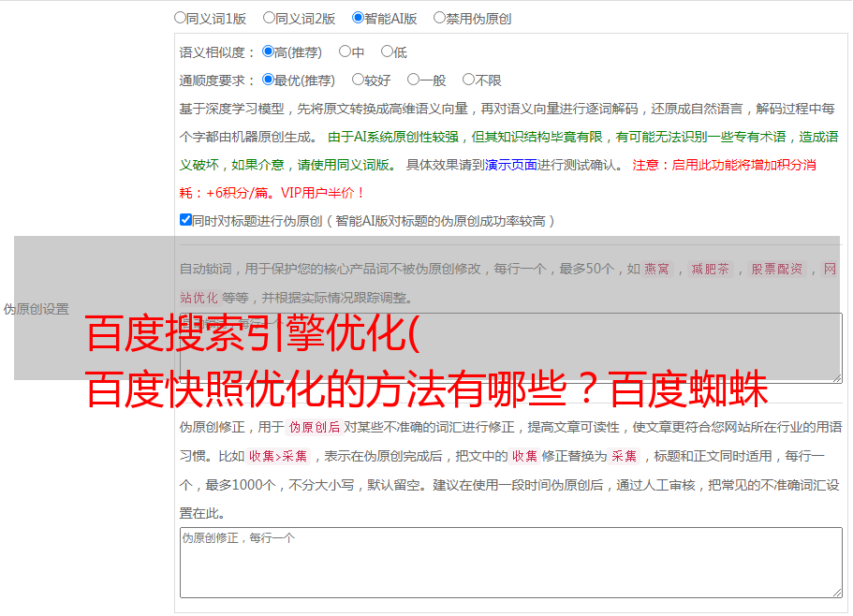This screenshot has width=853, height=616.
Task: Set 语义相似度 to 高(推荐)
Action: click(x=268, y=51)
